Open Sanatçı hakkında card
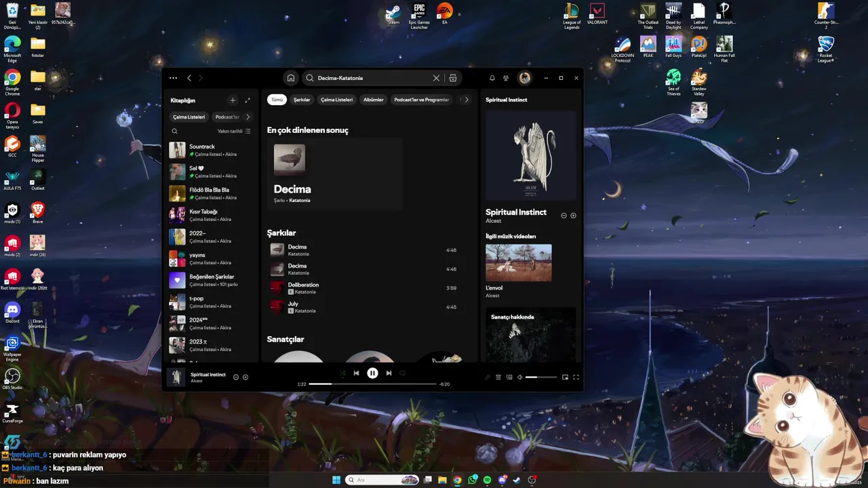Screen dimensions: 868x488 [531, 334]
